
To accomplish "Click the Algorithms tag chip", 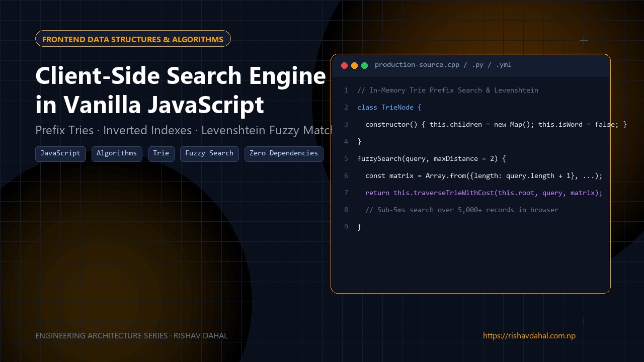I will [117, 153].
